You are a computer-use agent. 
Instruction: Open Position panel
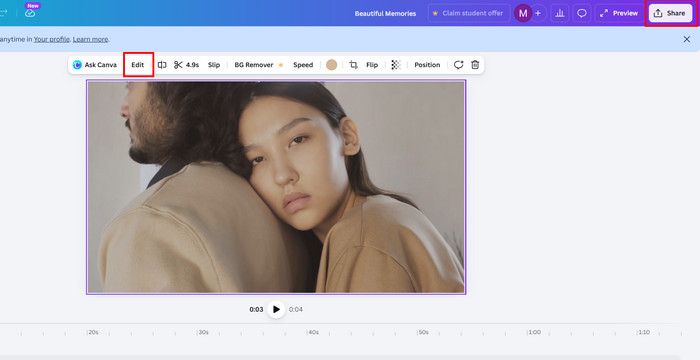(x=427, y=65)
